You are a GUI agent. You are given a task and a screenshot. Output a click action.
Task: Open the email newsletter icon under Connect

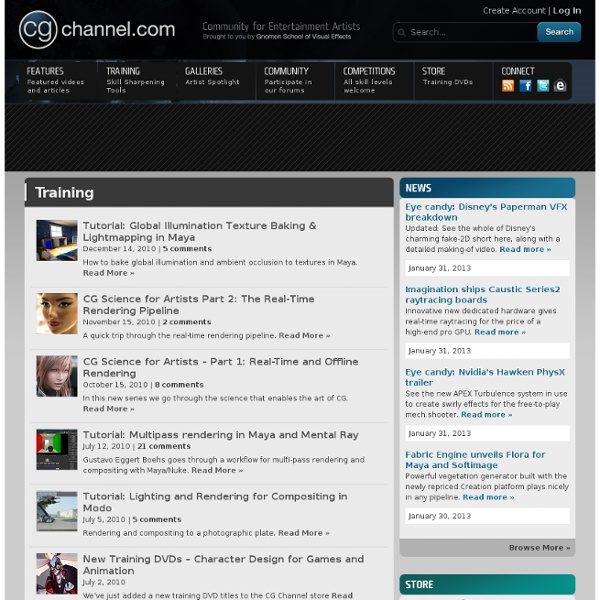tap(560, 86)
